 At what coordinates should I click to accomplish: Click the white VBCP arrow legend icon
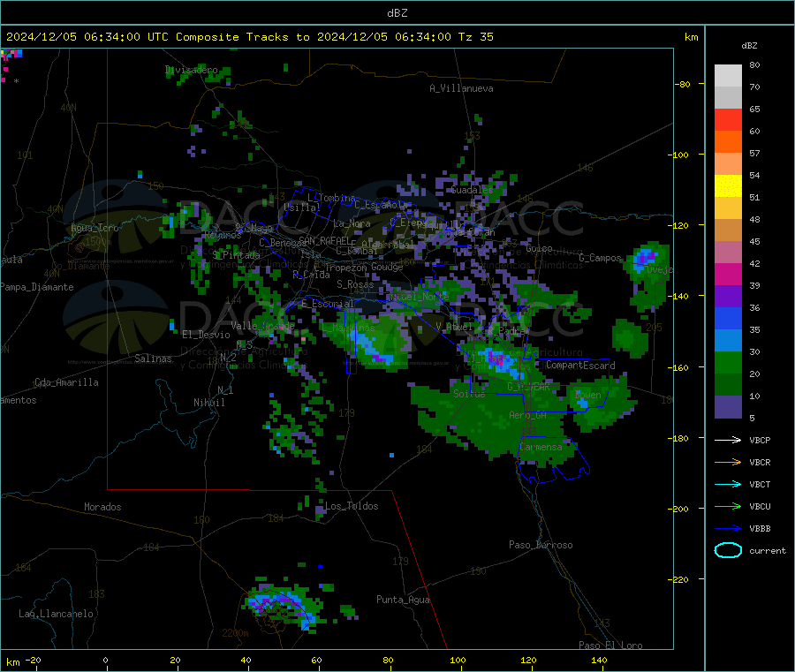728,440
